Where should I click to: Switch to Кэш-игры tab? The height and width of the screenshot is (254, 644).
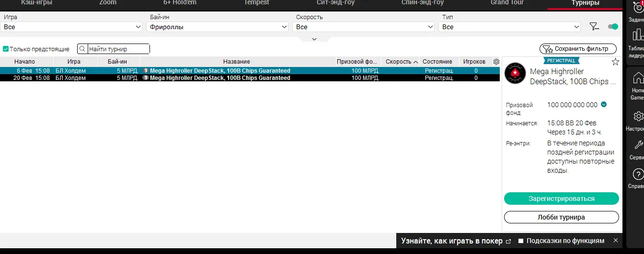point(37,3)
